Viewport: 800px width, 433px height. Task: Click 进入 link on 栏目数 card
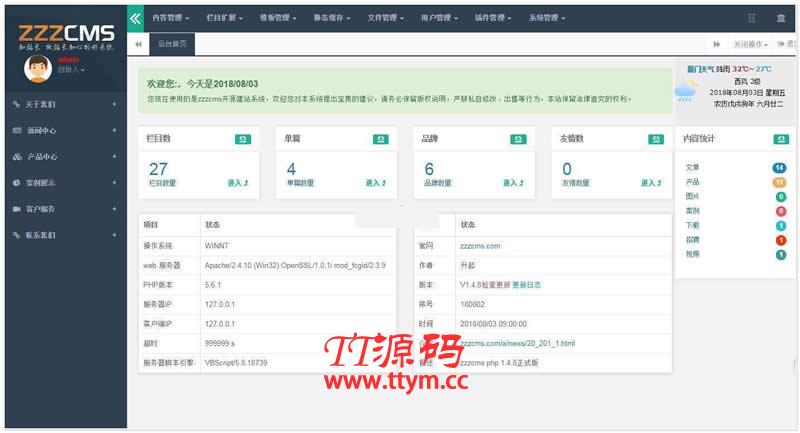coord(238,183)
